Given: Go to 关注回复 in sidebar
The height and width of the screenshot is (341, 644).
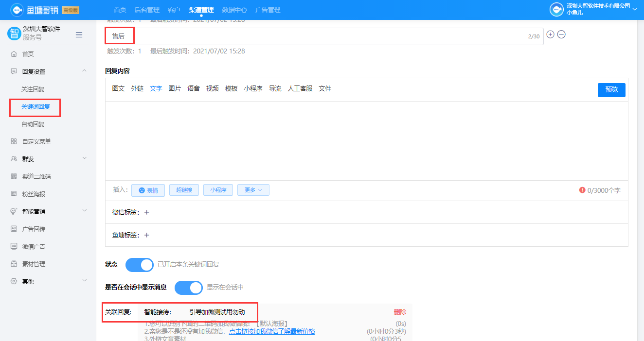Looking at the screenshot, I should click(x=33, y=89).
